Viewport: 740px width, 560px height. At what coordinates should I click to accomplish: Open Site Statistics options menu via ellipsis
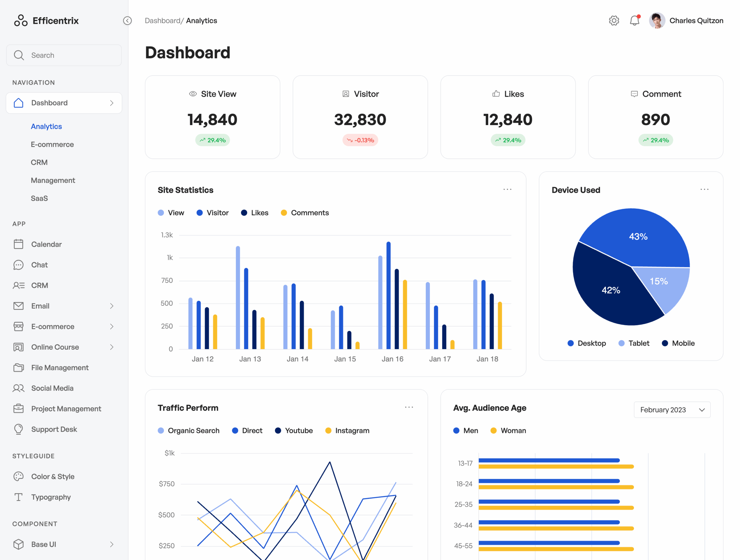[x=507, y=190]
